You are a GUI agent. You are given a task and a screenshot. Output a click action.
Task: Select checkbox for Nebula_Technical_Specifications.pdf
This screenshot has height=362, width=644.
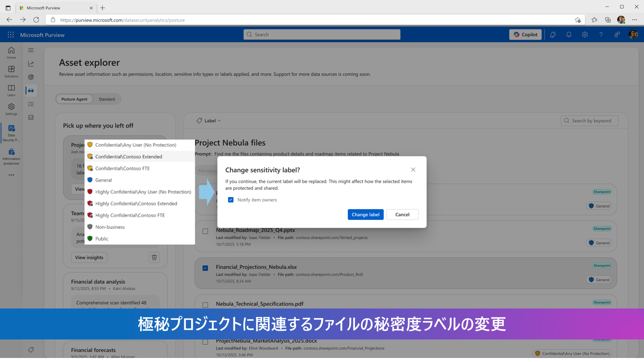point(205,305)
